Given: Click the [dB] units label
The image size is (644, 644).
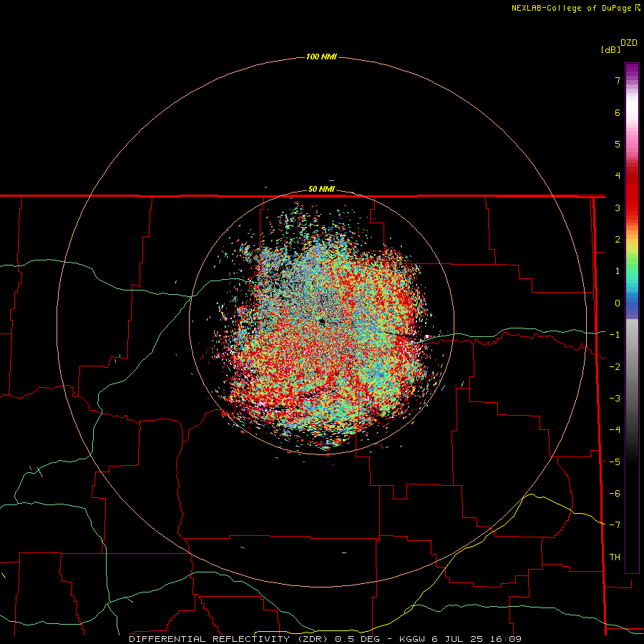Looking at the screenshot, I should pyautogui.click(x=610, y=49).
